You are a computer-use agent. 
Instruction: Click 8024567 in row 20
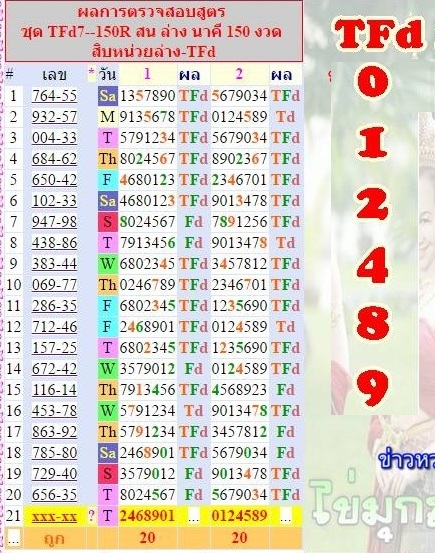tap(147, 494)
